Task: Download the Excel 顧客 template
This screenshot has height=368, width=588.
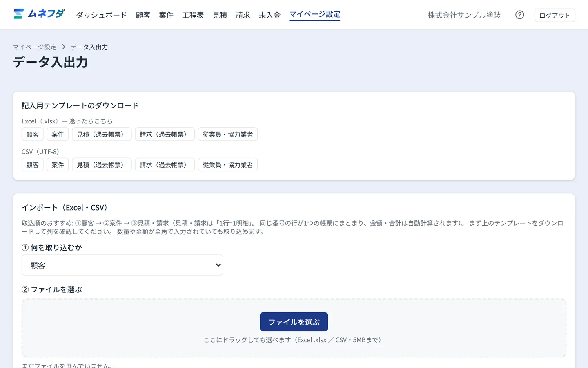Action: point(32,134)
